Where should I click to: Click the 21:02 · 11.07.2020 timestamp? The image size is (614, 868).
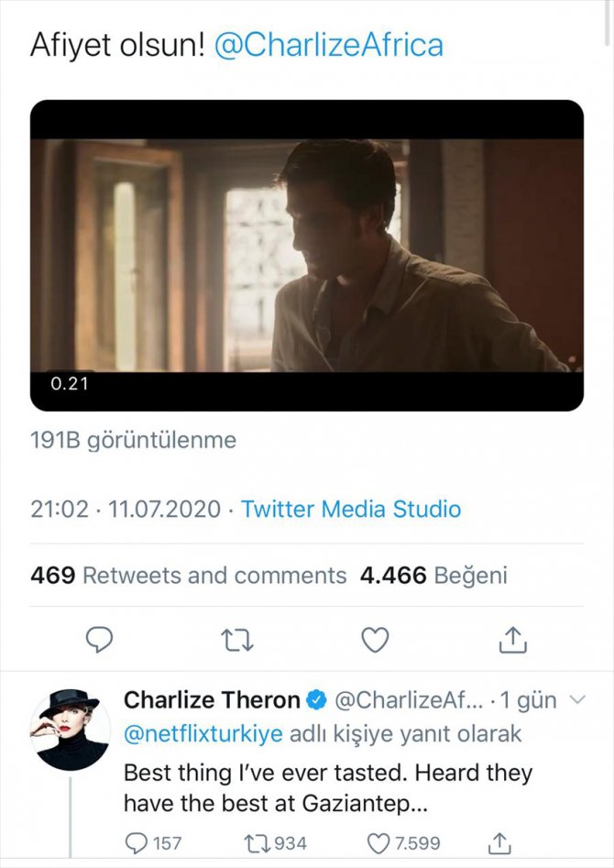pos(126,510)
